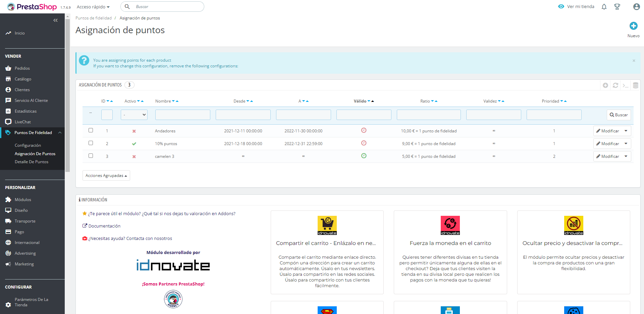
Task: Open Ocultar precio module card thumbnail
Action: pyautogui.click(x=574, y=226)
